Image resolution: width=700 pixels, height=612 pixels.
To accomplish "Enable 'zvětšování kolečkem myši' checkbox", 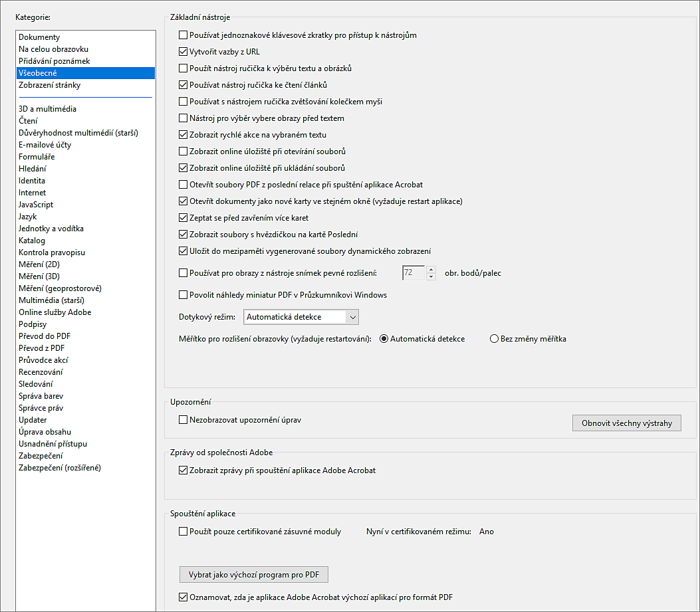I will [183, 101].
